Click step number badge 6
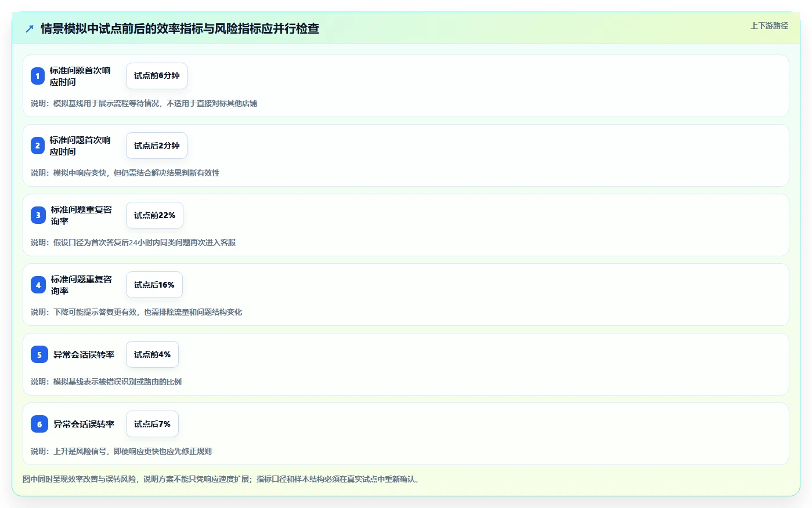 click(x=39, y=424)
